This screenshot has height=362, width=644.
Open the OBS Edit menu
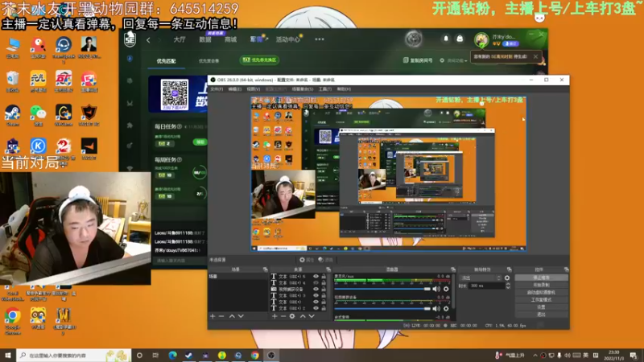tap(234, 89)
